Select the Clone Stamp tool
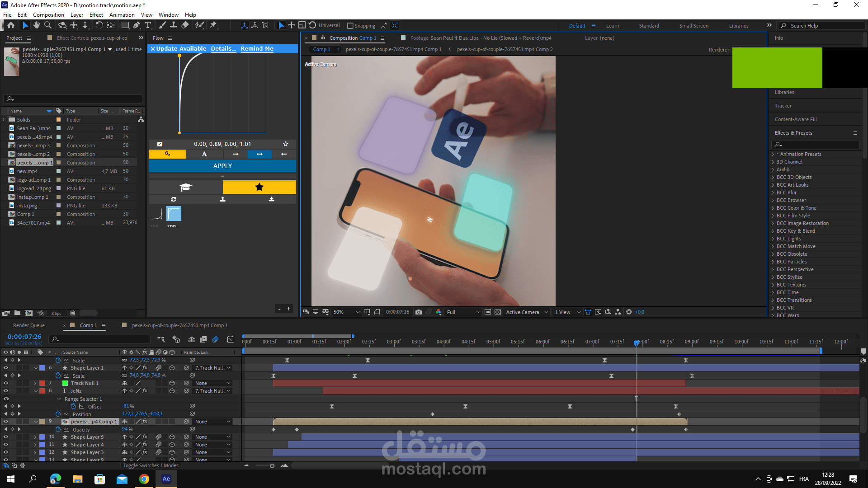Viewport: 868px width, 488px height. coord(173,25)
